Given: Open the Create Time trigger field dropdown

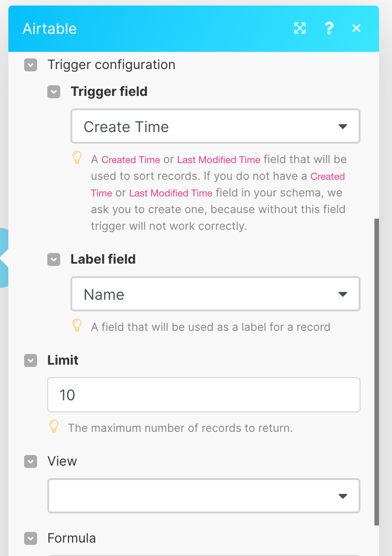Looking at the screenshot, I should pyautogui.click(x=215, y=126).
